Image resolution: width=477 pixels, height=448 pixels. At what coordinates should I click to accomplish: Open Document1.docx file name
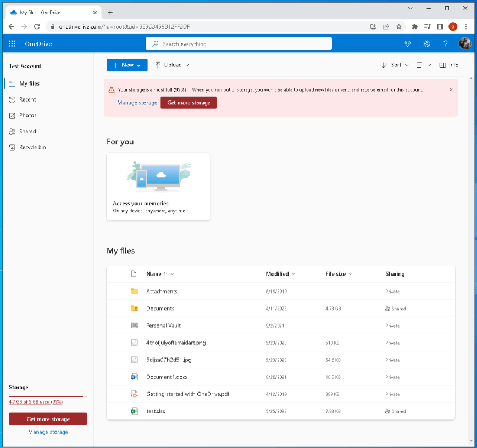click(x=167, y=377)
